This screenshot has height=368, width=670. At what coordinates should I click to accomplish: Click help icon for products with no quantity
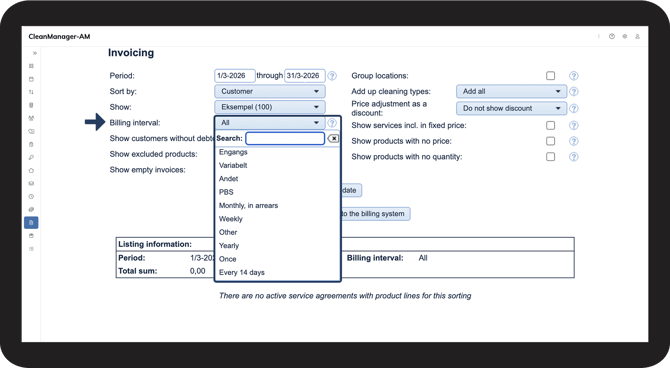coord(573,157)
